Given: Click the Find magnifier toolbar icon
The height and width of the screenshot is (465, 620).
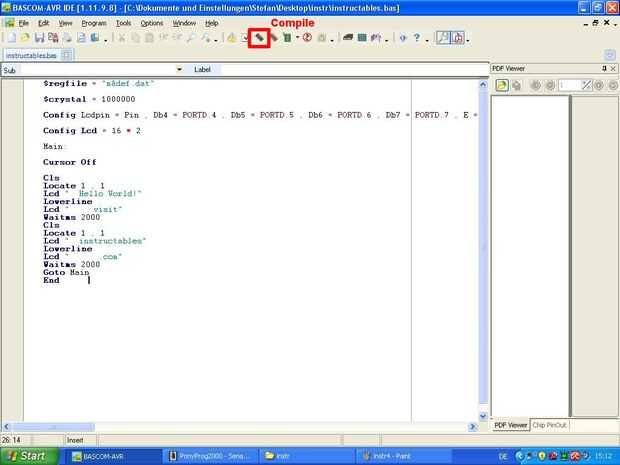Looking at the screenshot, I should coord(191,38).
